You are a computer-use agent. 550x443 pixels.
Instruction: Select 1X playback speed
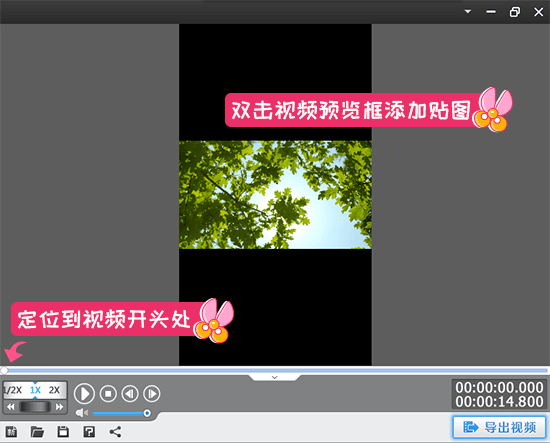click(35, 390)
